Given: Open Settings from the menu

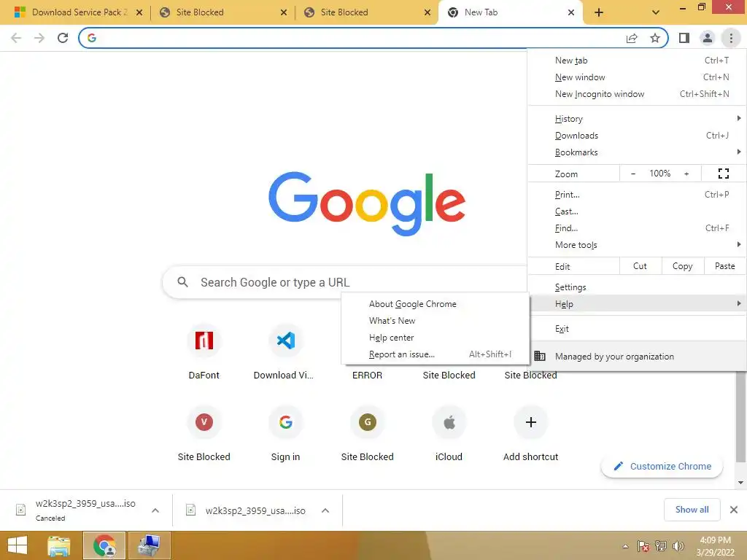Looking at the screenshot, I should click(x=637, y=287).
